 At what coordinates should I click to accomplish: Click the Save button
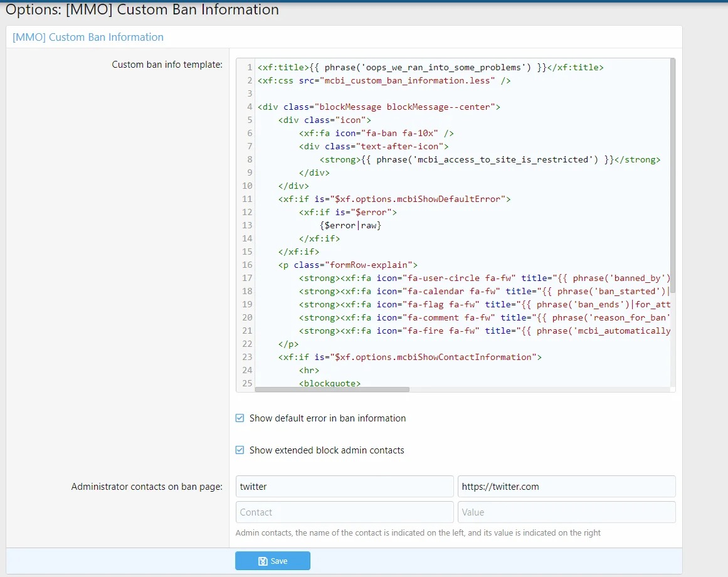272,561
